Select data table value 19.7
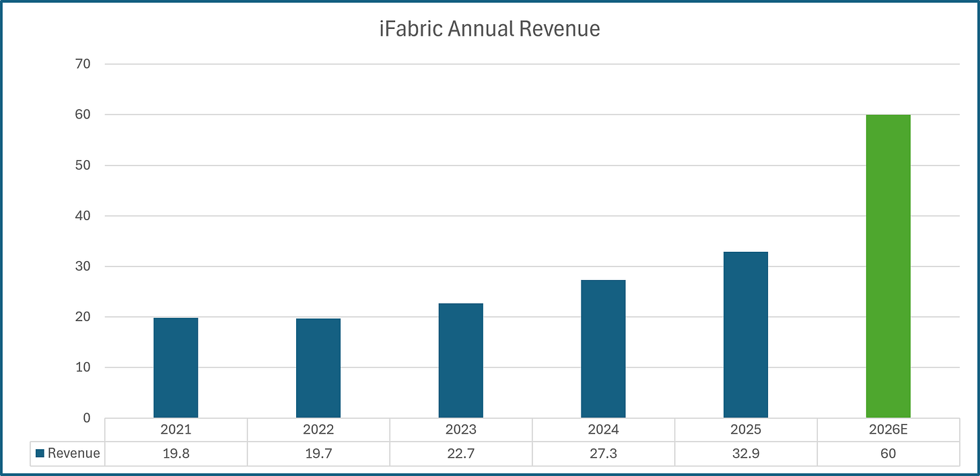Screen dimensions: 980x476 click(x=318, y=454)
